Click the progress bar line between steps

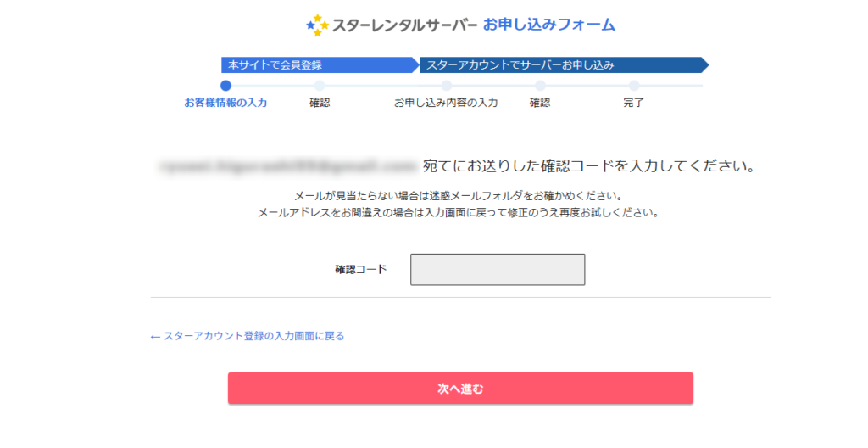tap(383, 86)
